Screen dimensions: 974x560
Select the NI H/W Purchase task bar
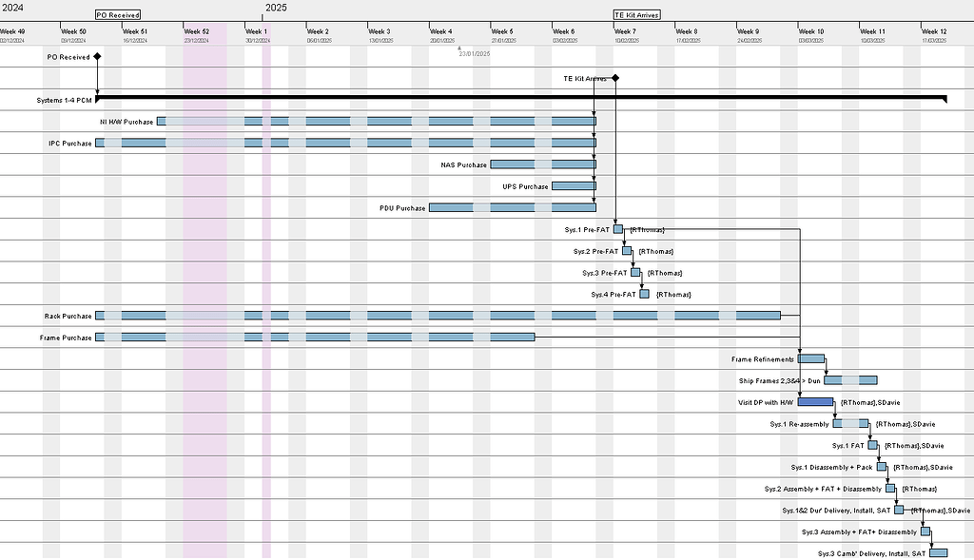coord(380,121)
